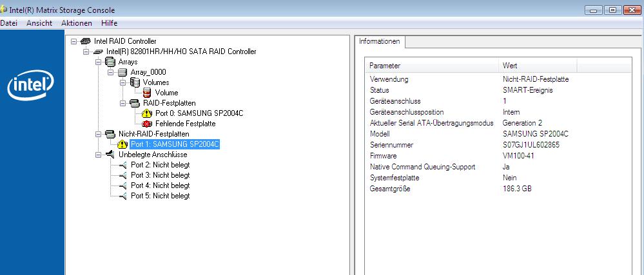Select Port 3: Nicht belegt
Image resolution: width=644 pixels, height=275 pixels.
[x=160, y=175]
